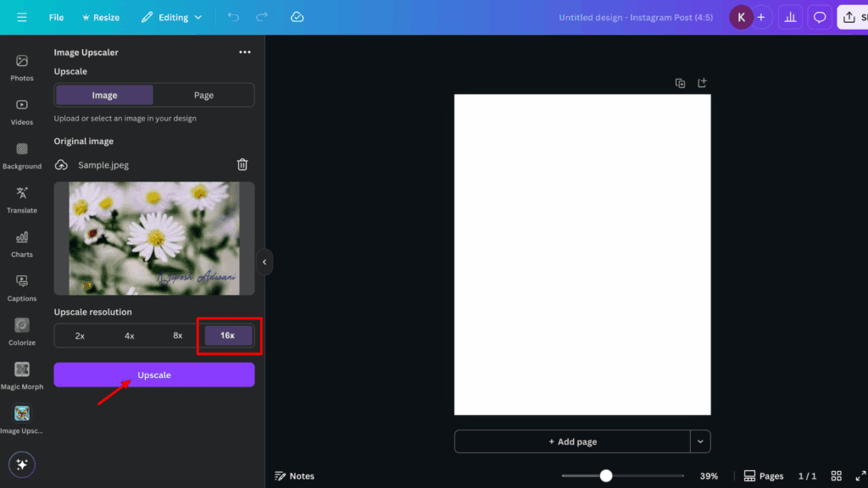Viewport: 868px width, 488px height.
Task: Choose the 8x upscale resolution
Action: point(178,335)
